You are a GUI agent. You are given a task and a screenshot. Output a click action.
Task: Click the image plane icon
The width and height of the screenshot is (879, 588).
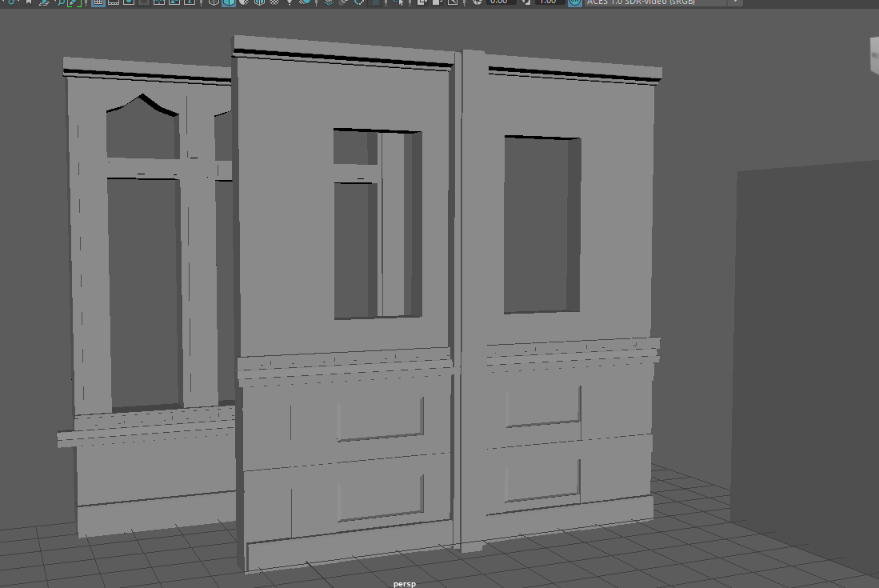click(44, 2)
